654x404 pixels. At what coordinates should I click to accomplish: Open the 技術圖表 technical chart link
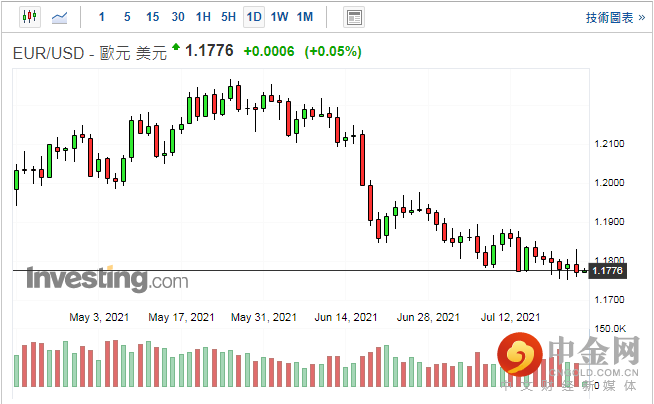pos(610,17)
